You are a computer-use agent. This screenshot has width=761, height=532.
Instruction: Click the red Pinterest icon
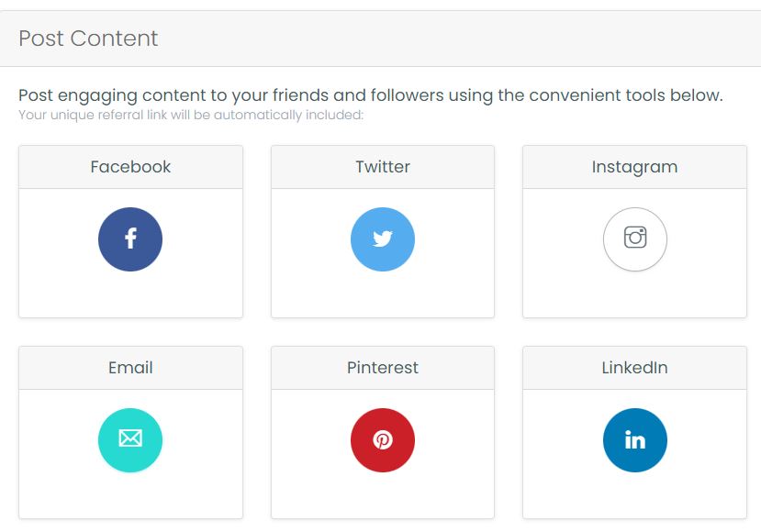pos(383,440)
